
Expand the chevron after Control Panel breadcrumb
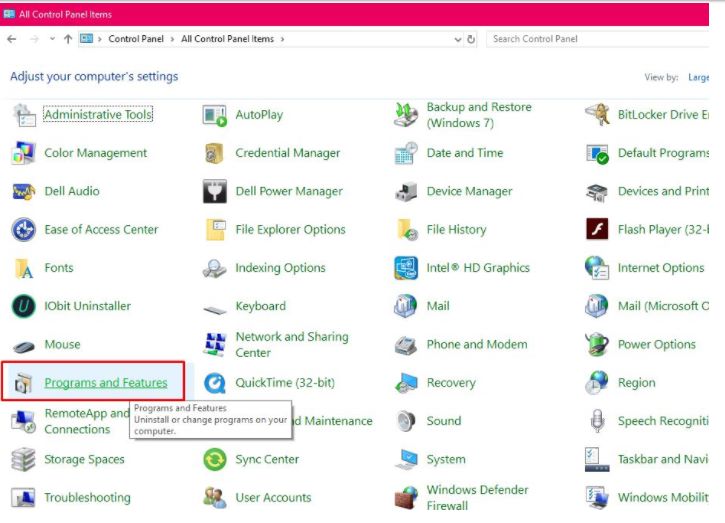pyautogui.click(x=172, y=39)
